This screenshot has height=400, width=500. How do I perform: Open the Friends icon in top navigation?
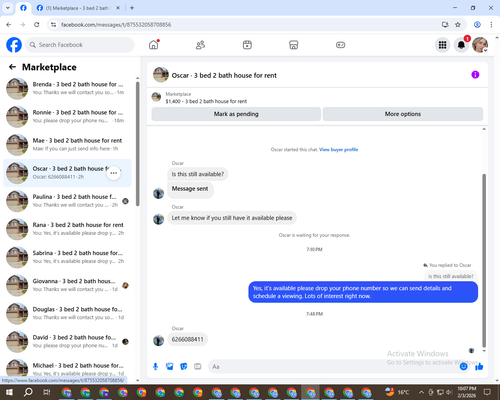(x=200, y=45)
